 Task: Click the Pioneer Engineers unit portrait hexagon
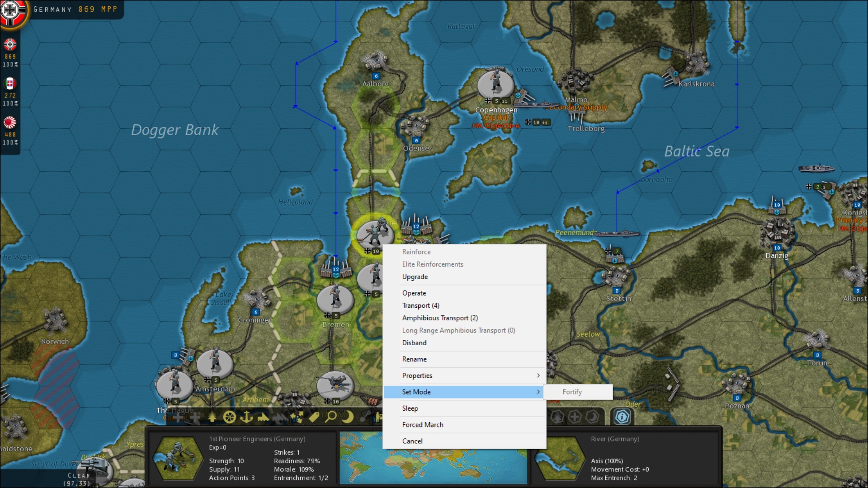click(x=178, y=459)
